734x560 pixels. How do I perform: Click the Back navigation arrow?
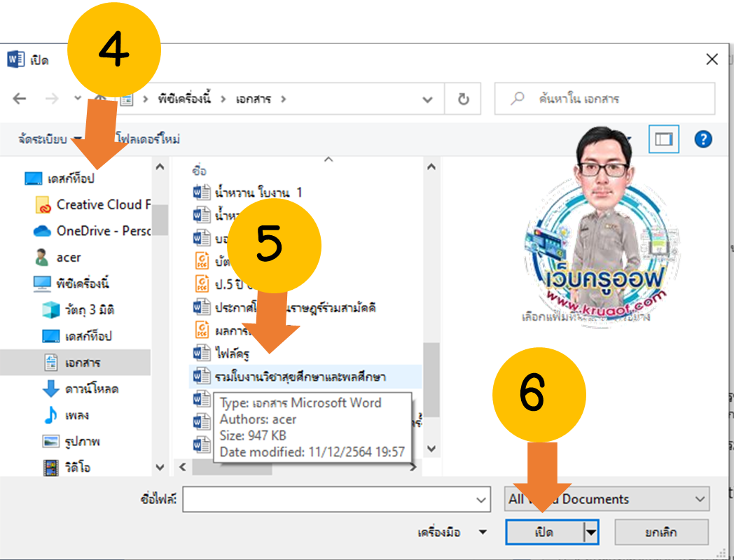click(x=20, y=99)
